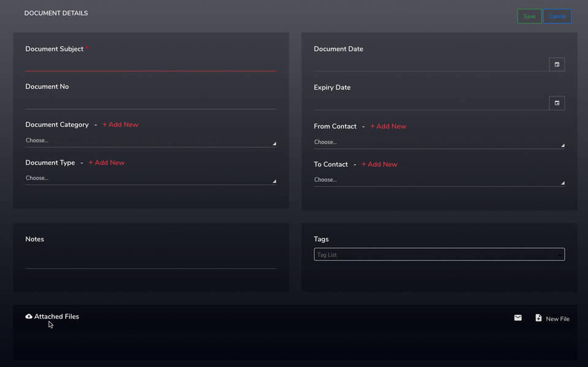
Task: Open the To Contact dropdown
Action: 439,180
